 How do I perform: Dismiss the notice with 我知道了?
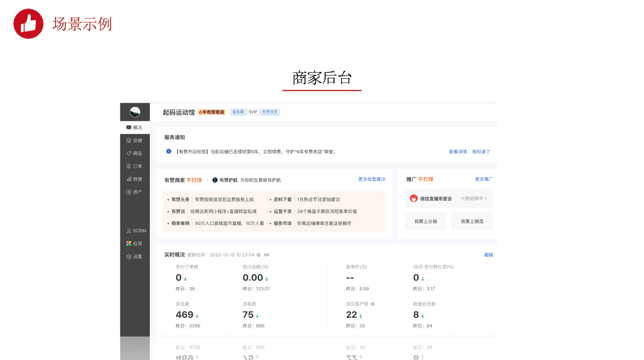[x=481, y=152]
